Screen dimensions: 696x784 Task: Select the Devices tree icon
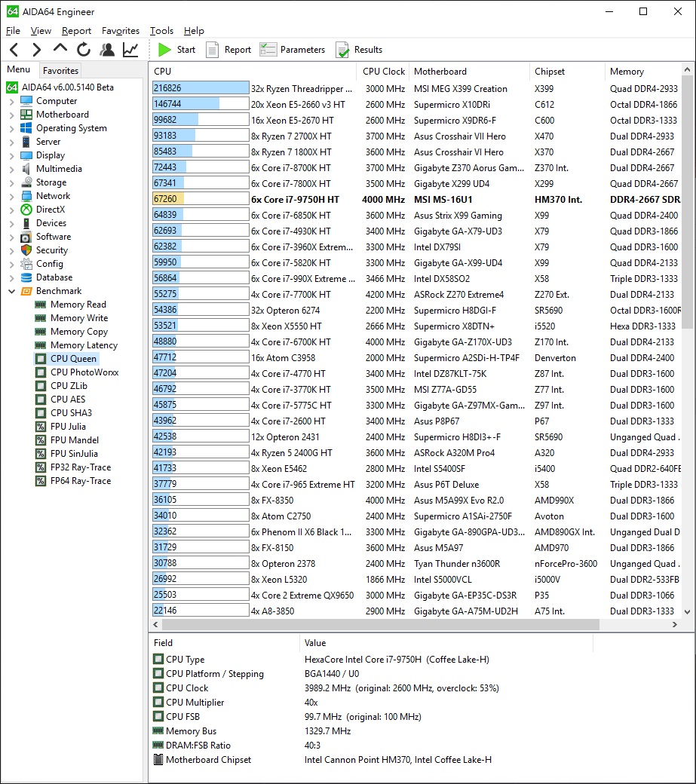26,223
